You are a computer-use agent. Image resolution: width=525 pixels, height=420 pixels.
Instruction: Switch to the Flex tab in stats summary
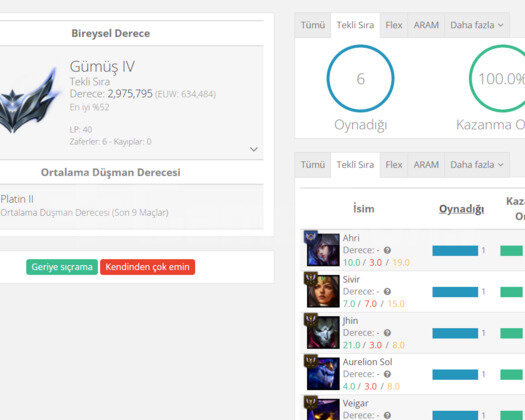pyautogui.click(x=394, y=25)
